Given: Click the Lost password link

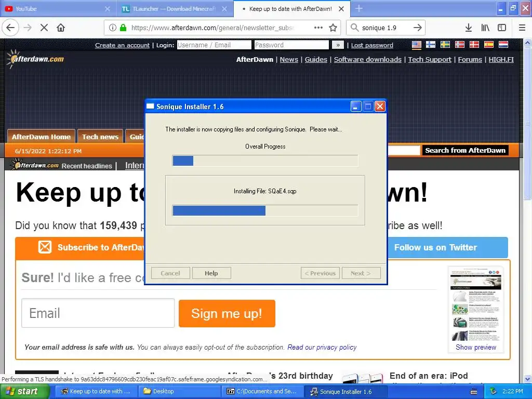Looking at the screenshot, I should pyautogui.click(x=372, y=45).
